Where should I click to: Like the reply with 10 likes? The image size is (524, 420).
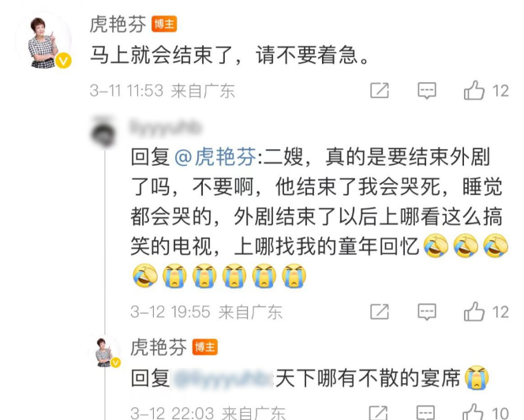click(473, 412)
